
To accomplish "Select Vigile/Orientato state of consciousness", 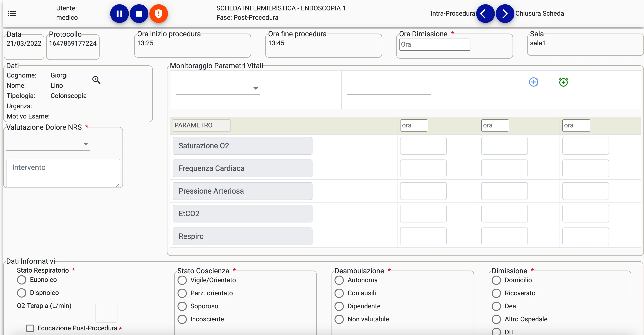I will tap(182, 280).
